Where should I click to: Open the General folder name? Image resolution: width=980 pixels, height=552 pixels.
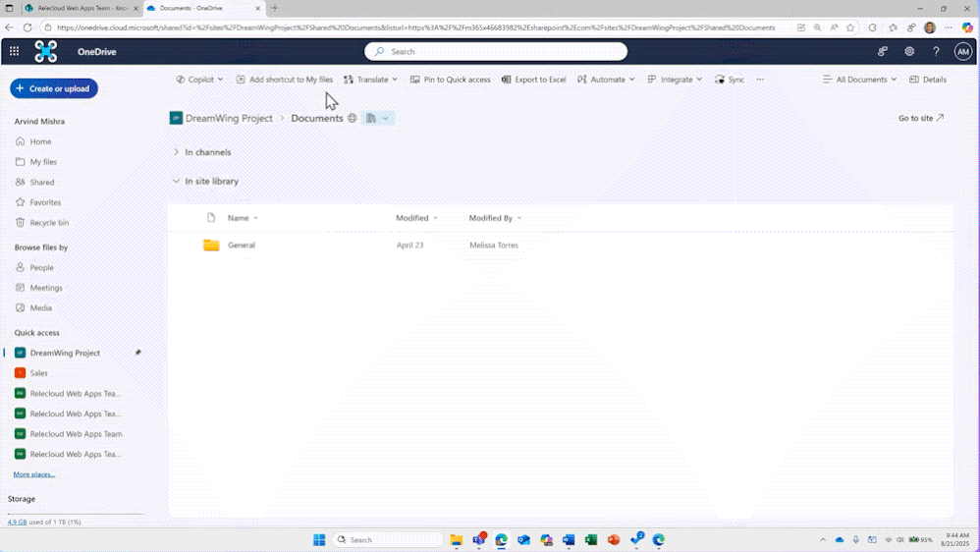click(x=242, y=245)
